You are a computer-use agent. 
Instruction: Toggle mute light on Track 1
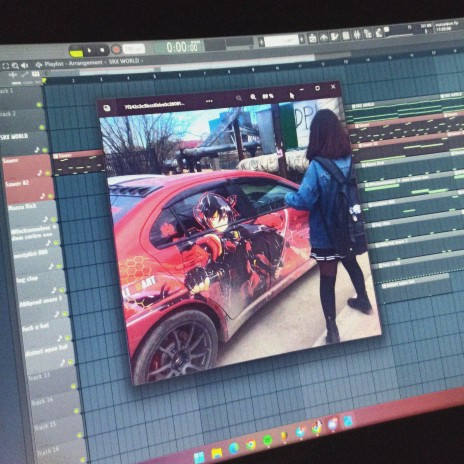39,105
